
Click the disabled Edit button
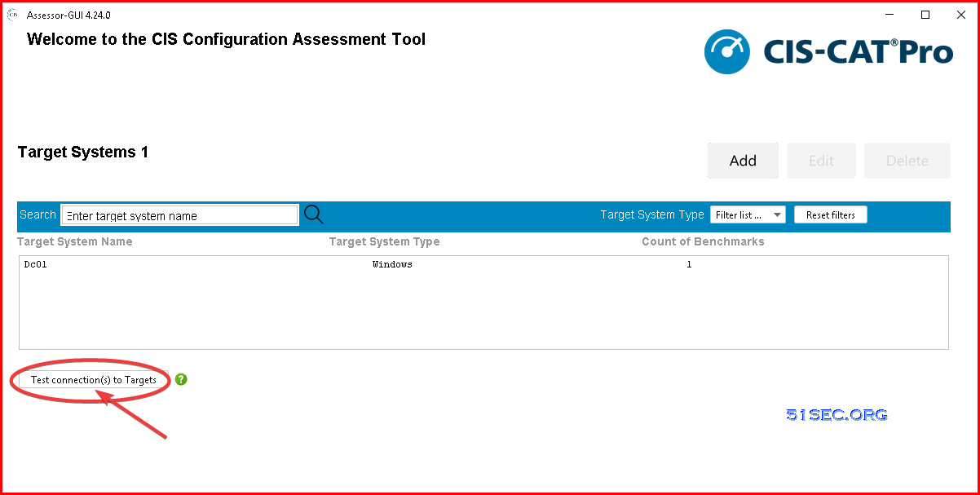click(821, 161)
